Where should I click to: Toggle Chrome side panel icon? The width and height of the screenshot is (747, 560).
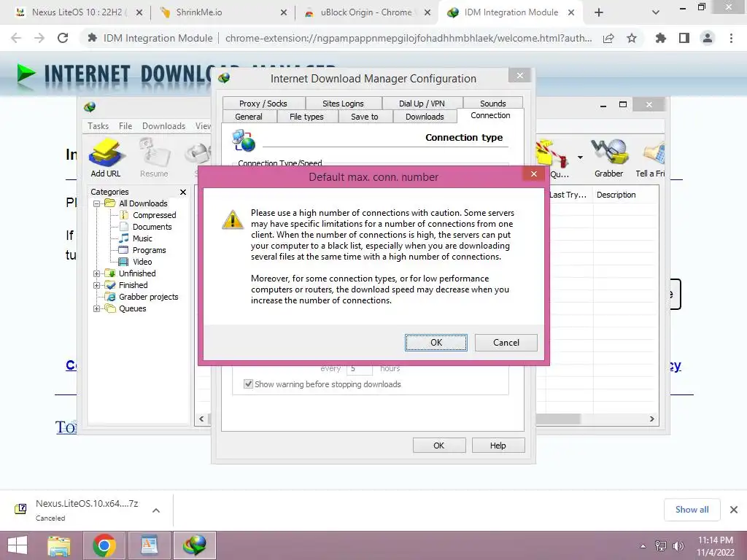tap(684, 38)
